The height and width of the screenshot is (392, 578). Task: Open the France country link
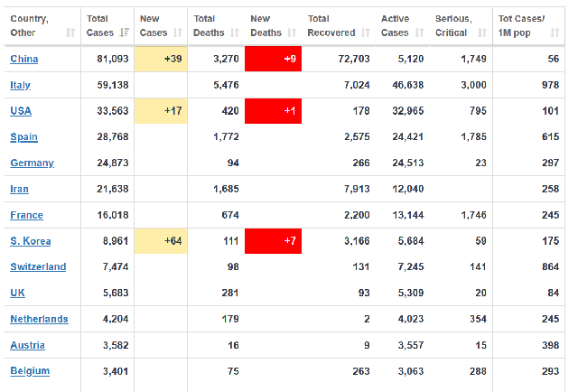[x=26, y=215]
